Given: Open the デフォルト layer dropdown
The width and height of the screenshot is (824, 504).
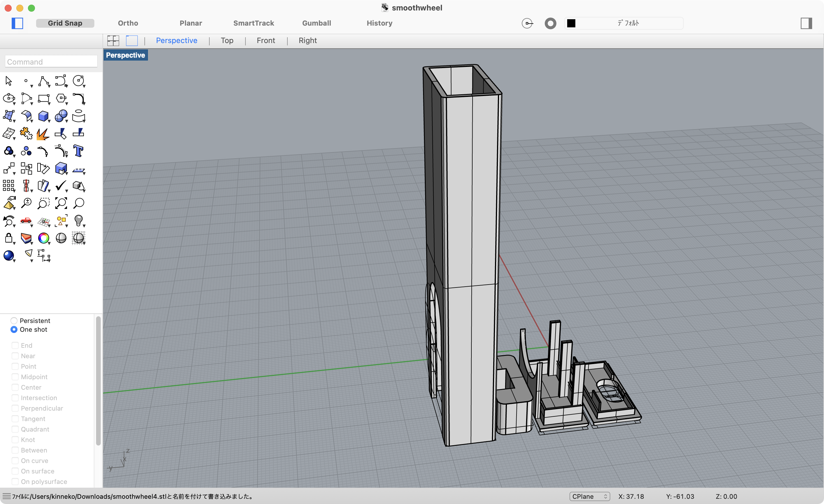Looking at the screenshot, I should point(624,23).
